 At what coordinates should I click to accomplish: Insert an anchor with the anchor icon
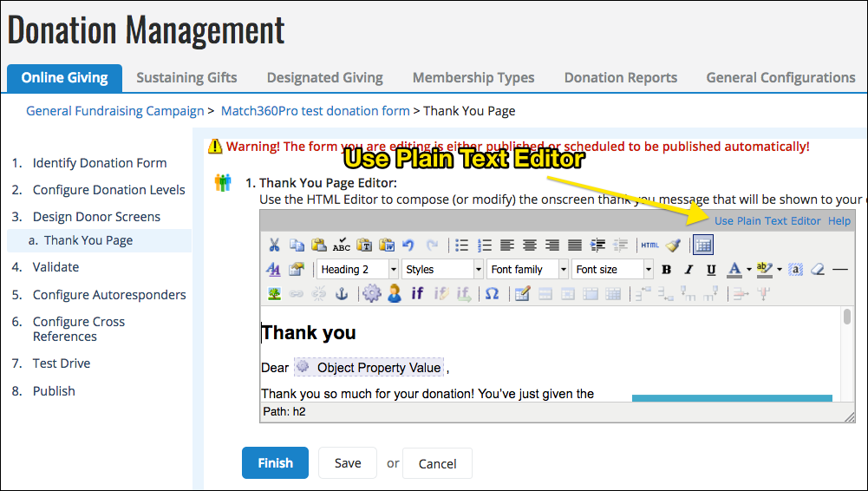[342, 294]
